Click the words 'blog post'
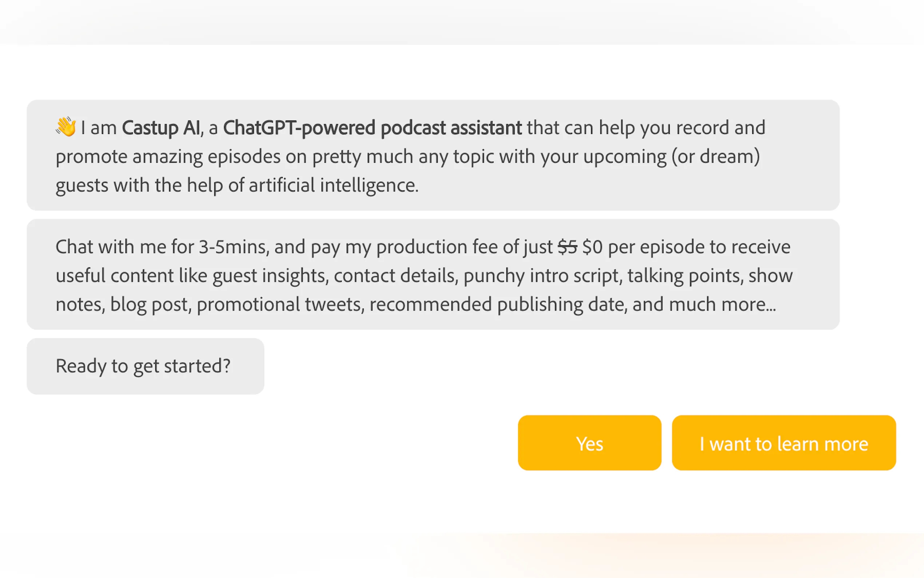 [150, 305]
